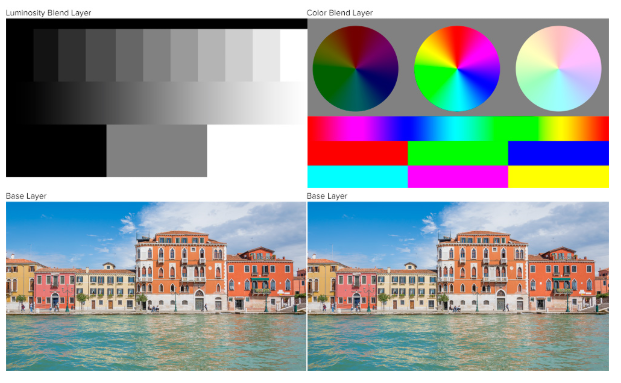Click the pure white step in grayscale ramp

click(293, 55)
